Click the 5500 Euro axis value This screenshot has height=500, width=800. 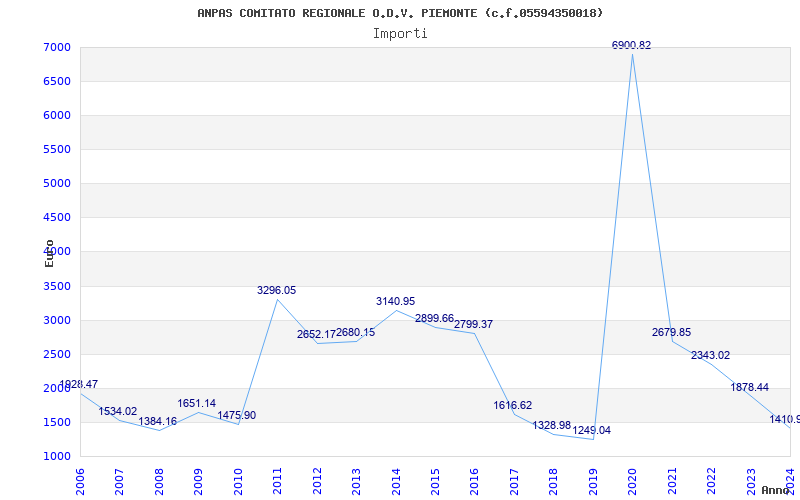click(57, 149)
